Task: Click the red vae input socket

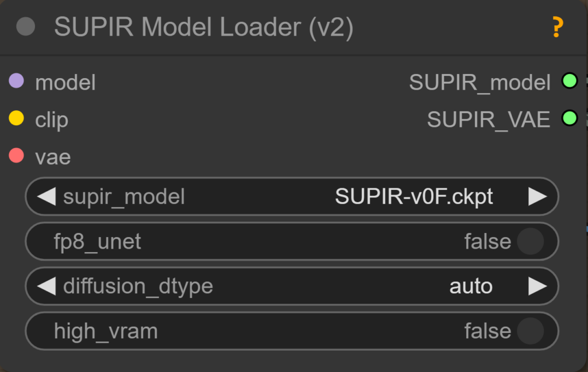Action: 17,156
